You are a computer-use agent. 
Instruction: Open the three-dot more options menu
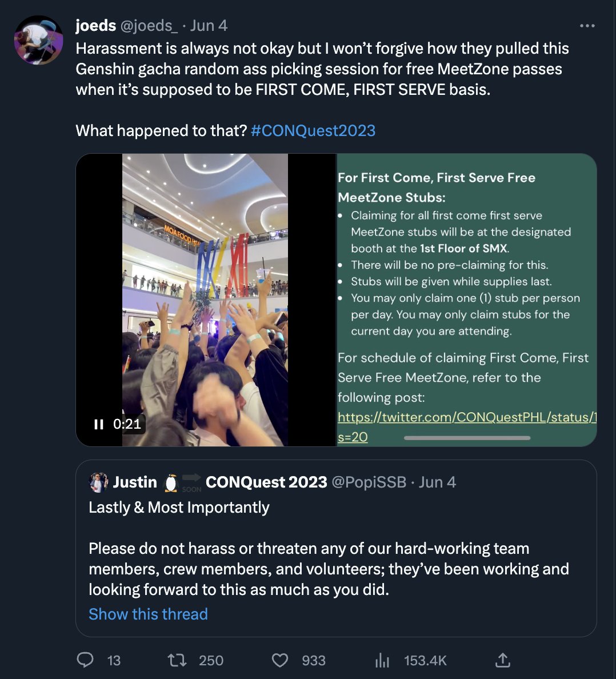tap(587, 26)
